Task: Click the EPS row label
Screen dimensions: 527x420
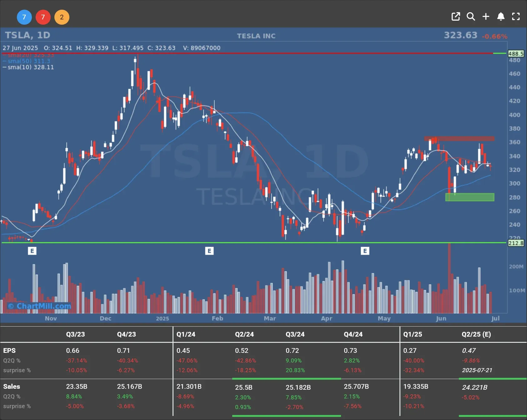Action: coord(9,351)
